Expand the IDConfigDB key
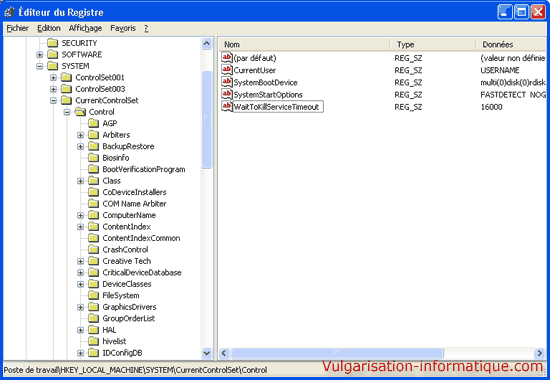Viewport: 550px width, 380px height. point(81,353)
